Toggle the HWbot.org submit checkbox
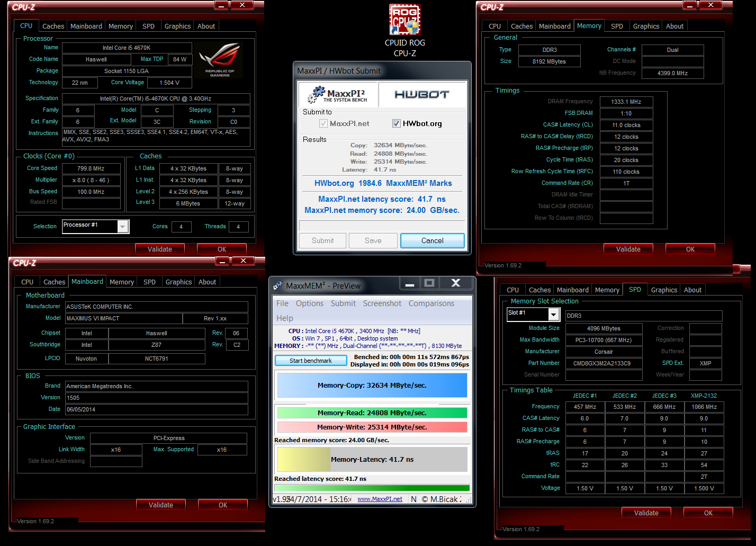This screenshot has width=756, height=546. [396, 123]
